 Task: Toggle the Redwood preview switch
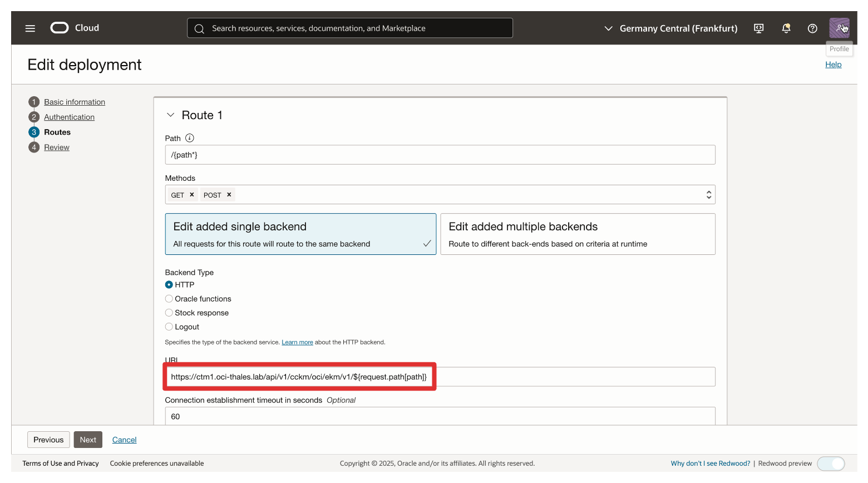coord(831,464)
